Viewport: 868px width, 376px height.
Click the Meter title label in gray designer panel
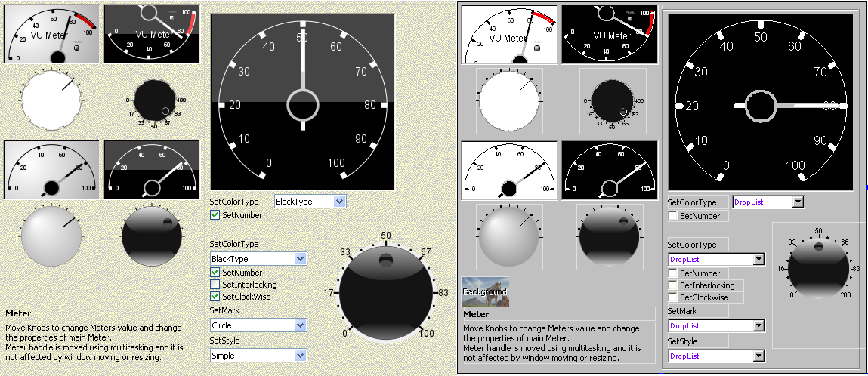click(x=476, y=314)
